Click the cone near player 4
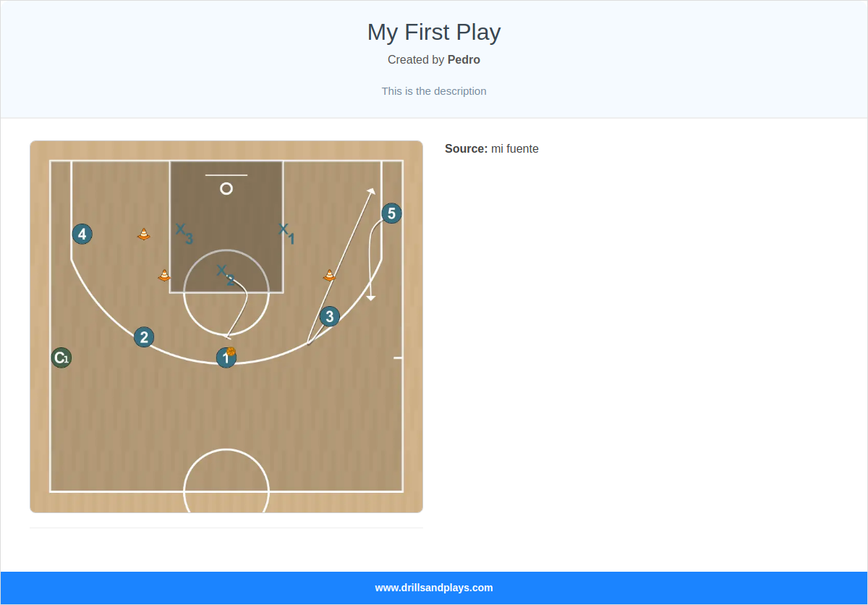The width and height of the screenshot is (868, 605). point(142,234)
